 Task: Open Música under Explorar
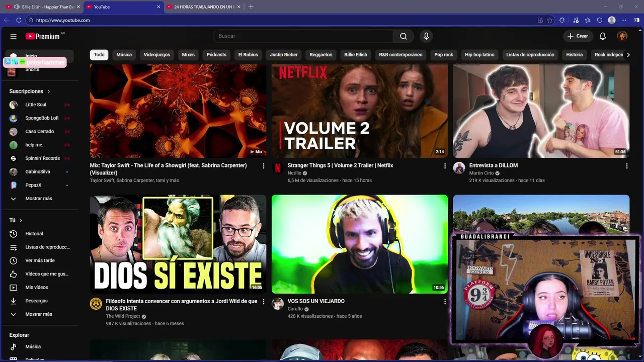39,347
